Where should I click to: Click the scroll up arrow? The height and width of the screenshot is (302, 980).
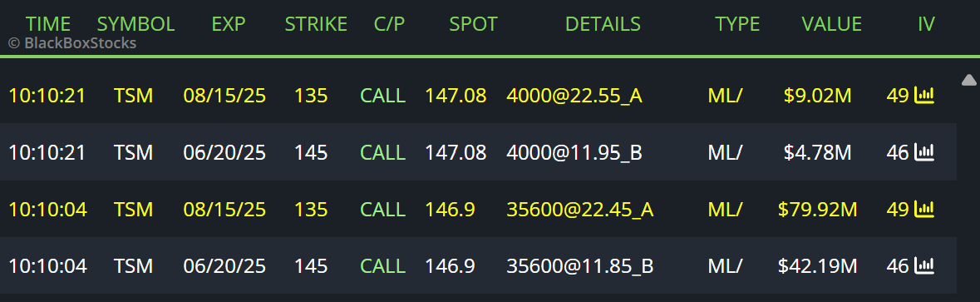point(968,79)
